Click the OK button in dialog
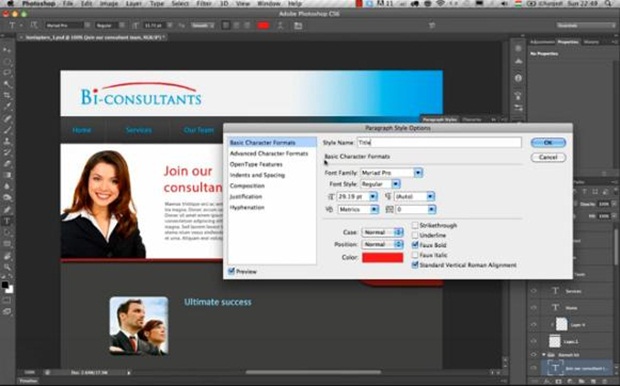Screen dimensions: 620x386 548,143
